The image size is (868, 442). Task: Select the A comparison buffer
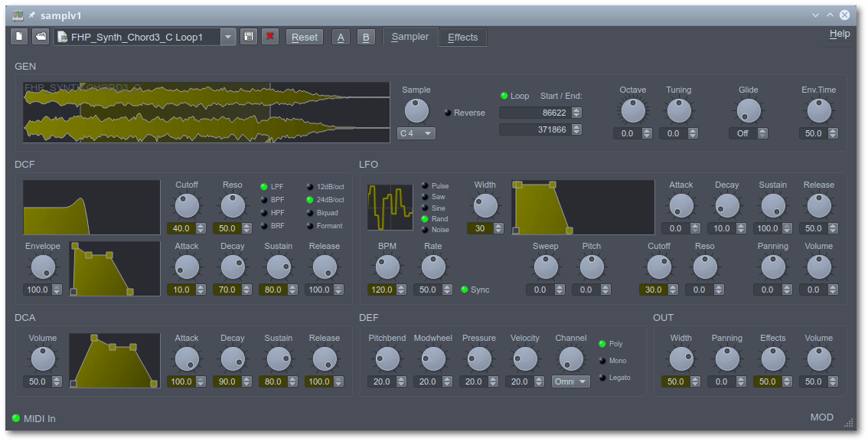[x=341, y=36]
